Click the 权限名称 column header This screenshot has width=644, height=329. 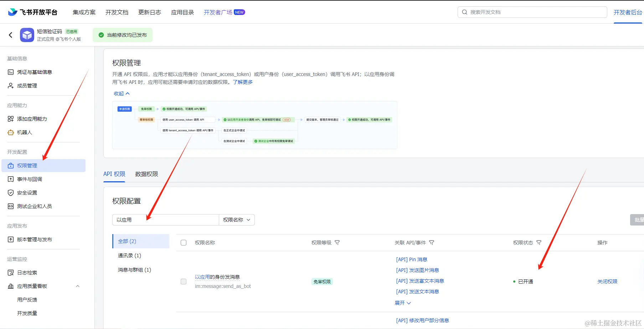[205, 243]
